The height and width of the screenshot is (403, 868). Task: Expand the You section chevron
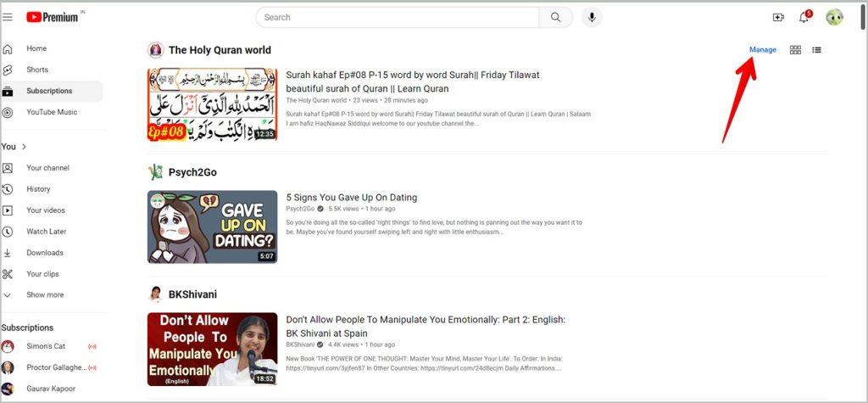click(x=24, y=147)
